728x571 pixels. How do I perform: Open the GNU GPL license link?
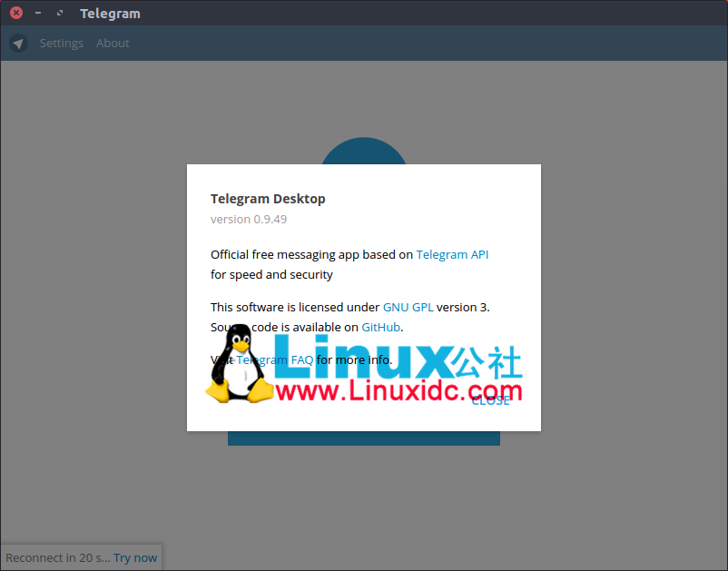pyautogui.click(x=408, y=307)
